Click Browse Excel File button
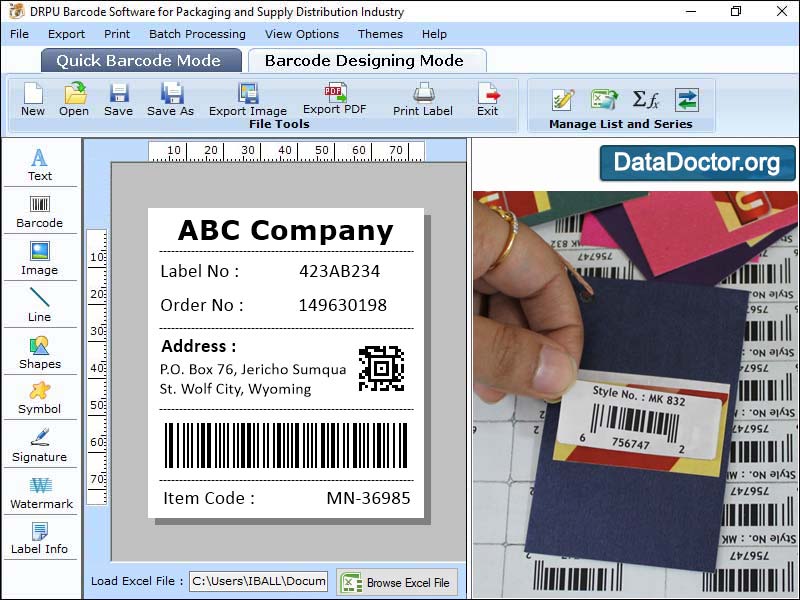 point(396,581)
